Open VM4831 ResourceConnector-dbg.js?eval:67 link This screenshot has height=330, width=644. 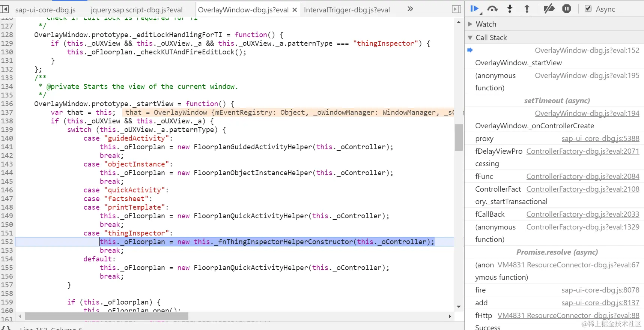[568, 265]
